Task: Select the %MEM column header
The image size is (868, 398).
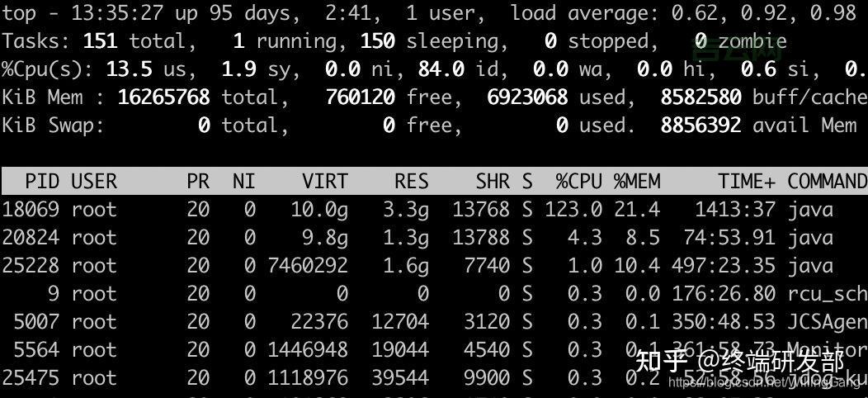Action: pos(637,182)
